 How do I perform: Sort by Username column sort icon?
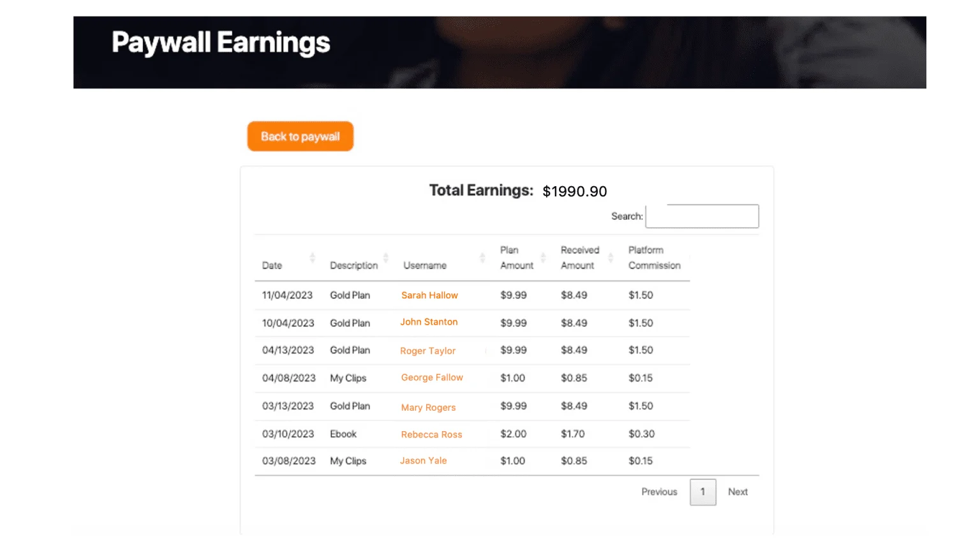[x=482, y=258]
